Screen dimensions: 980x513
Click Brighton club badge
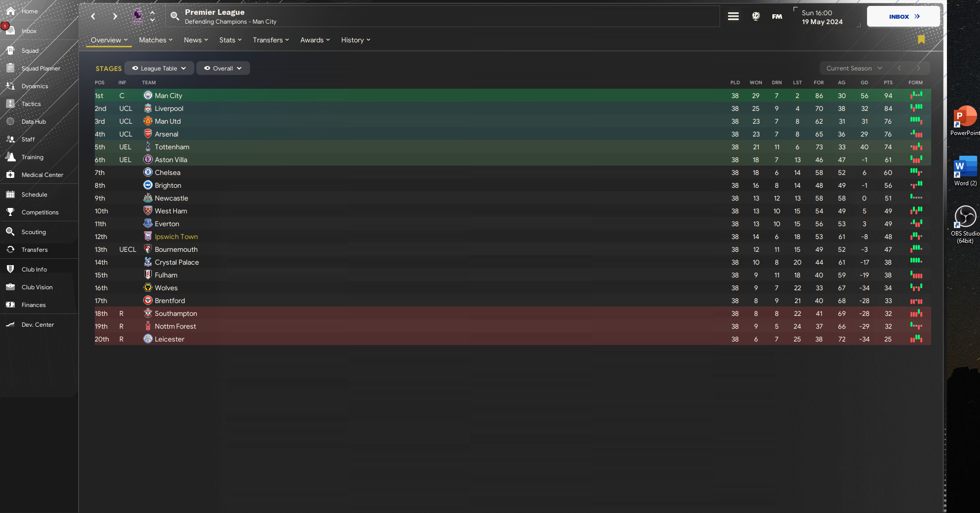click(148, 185)
